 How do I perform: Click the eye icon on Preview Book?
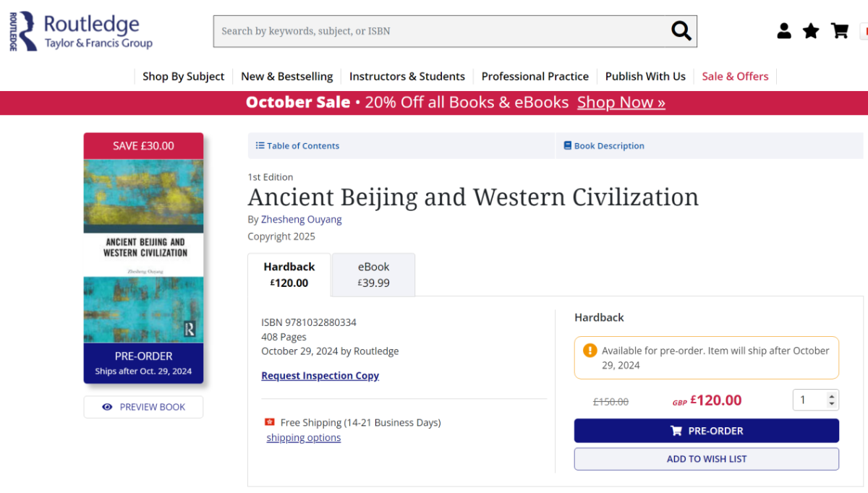[x=107, y=407]
